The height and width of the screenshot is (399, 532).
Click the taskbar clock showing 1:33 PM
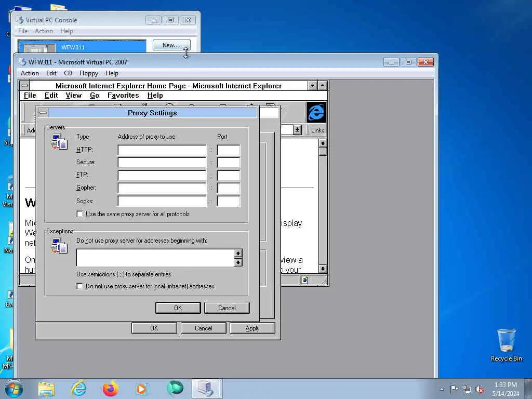coord(506,389)
